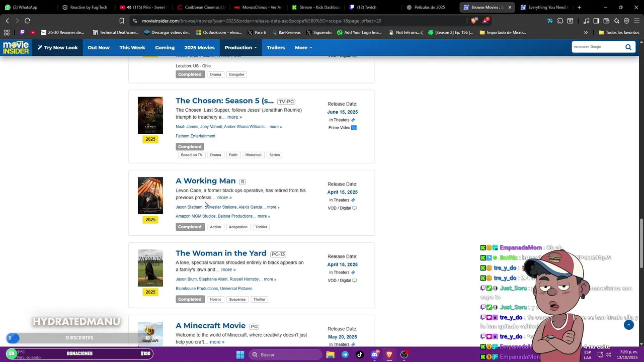This screenshot has height=362, width=644.
Task: Click the Try New Look button
Action: pyautogui.click(x=58, y=47)
